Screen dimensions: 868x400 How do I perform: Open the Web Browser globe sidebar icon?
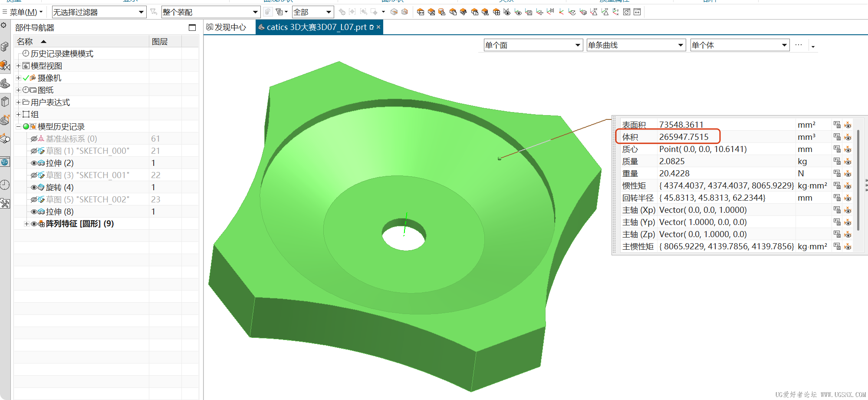point(5,162)
